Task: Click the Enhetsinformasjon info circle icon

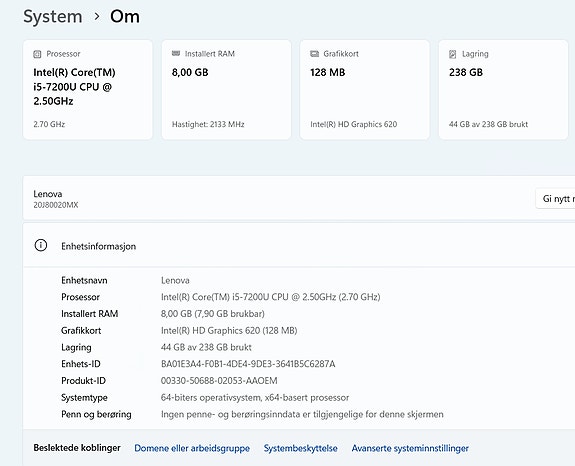Action: coord(41,245)
